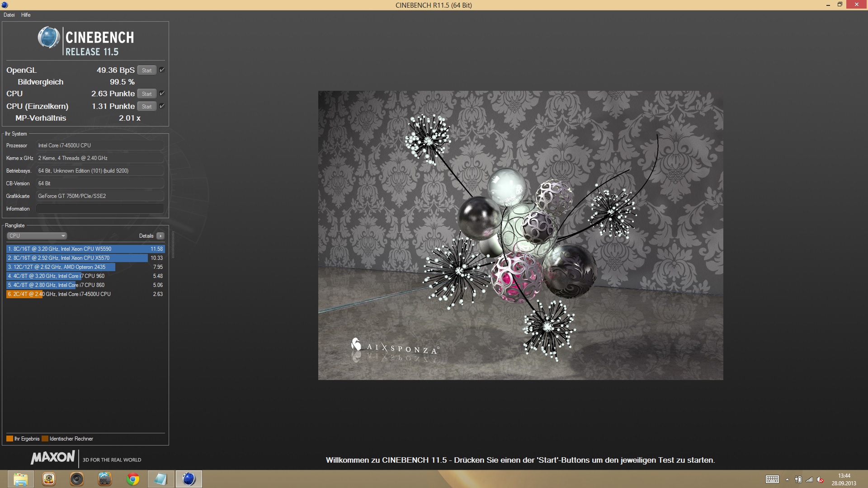Minimize the Cinebench window
868x488 pixels.
[x=828, y=5]
